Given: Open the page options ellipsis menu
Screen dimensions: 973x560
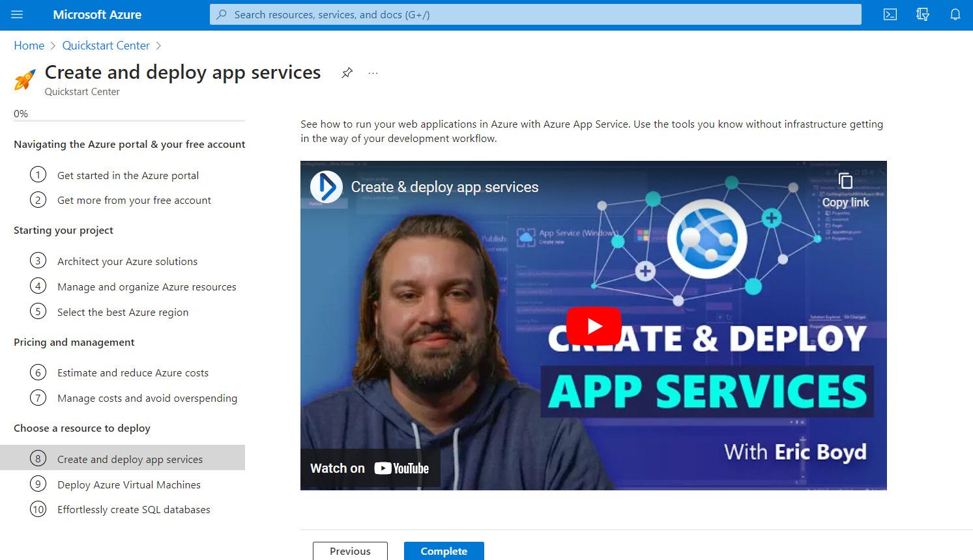Looking at the screenshot, I should click(372, 74).
